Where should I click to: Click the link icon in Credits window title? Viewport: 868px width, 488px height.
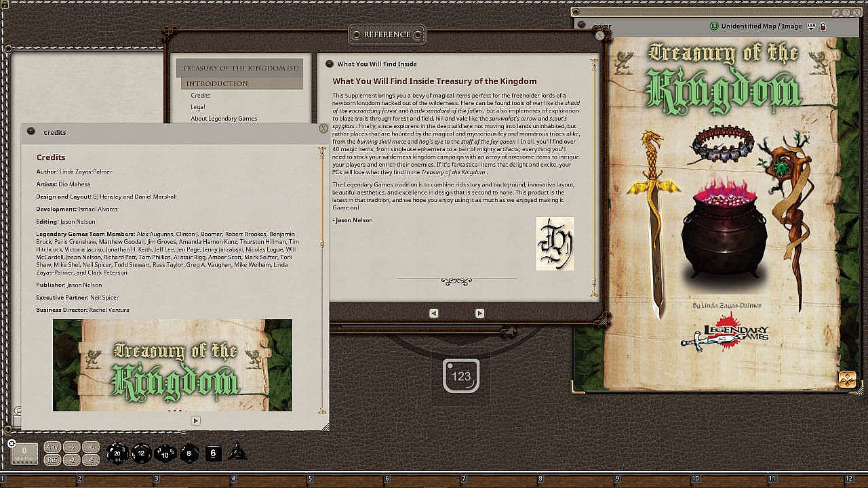(31, 132)
